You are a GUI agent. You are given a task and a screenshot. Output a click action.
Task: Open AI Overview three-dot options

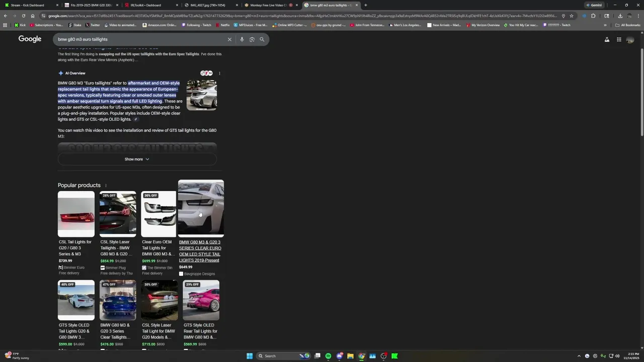tap(219, 73)
